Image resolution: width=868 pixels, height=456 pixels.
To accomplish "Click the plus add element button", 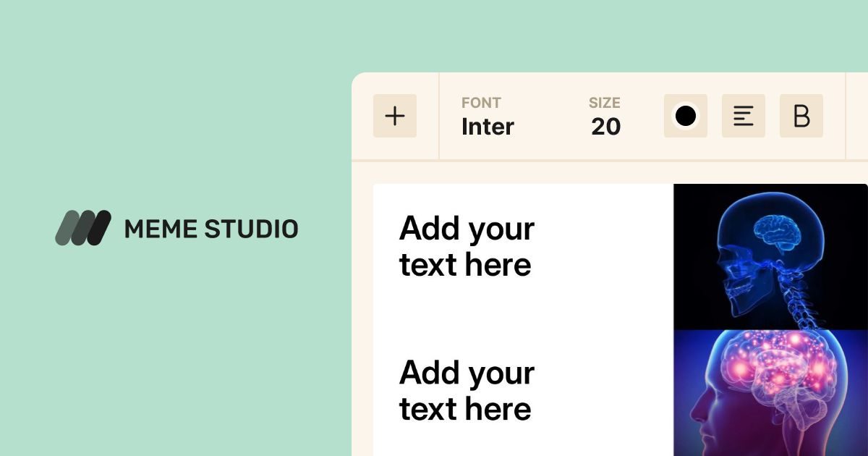I will pyautogui.click(x=395, y=116).
